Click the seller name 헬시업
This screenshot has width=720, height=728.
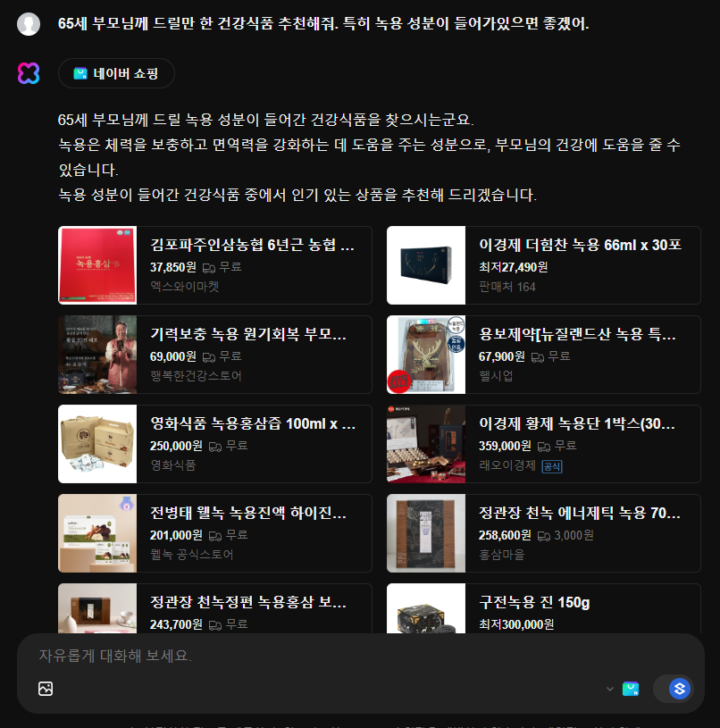496,375
